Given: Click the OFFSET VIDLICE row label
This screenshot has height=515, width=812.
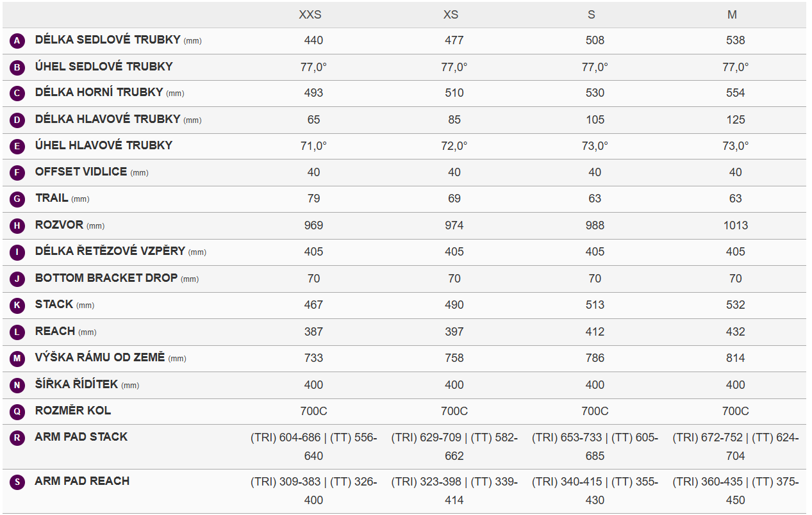Looking at the screenshot, I should [x=82, y=172].
